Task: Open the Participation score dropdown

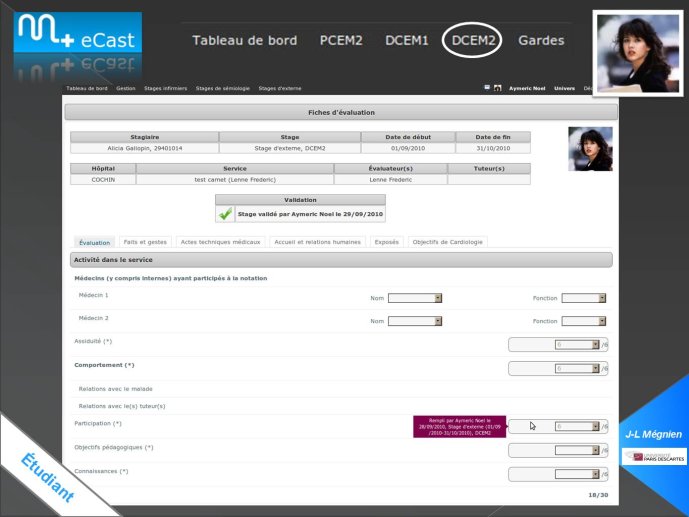Action: 577,427
